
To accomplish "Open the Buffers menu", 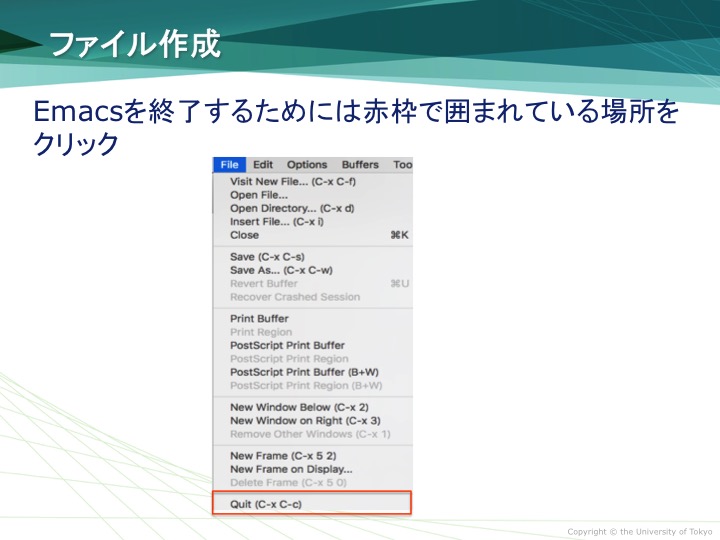I will pyautogui.click(x=360, y=165).
